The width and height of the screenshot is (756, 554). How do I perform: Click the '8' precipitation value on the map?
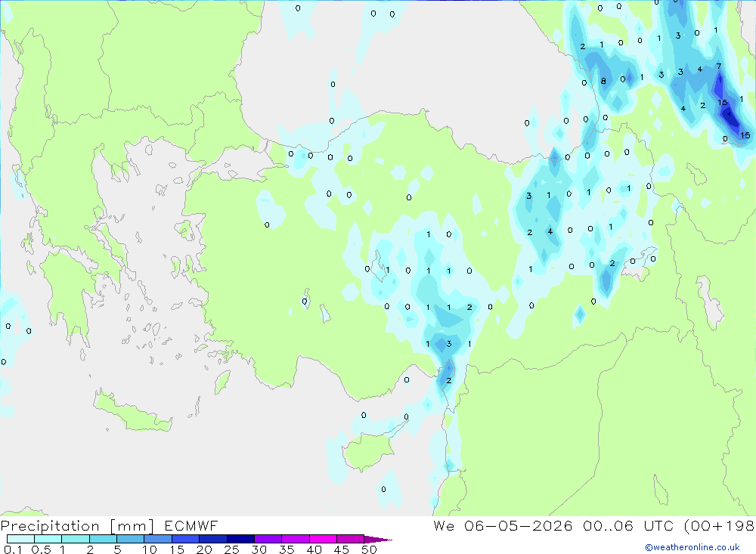pyautogui.click(x=603, y=81)
